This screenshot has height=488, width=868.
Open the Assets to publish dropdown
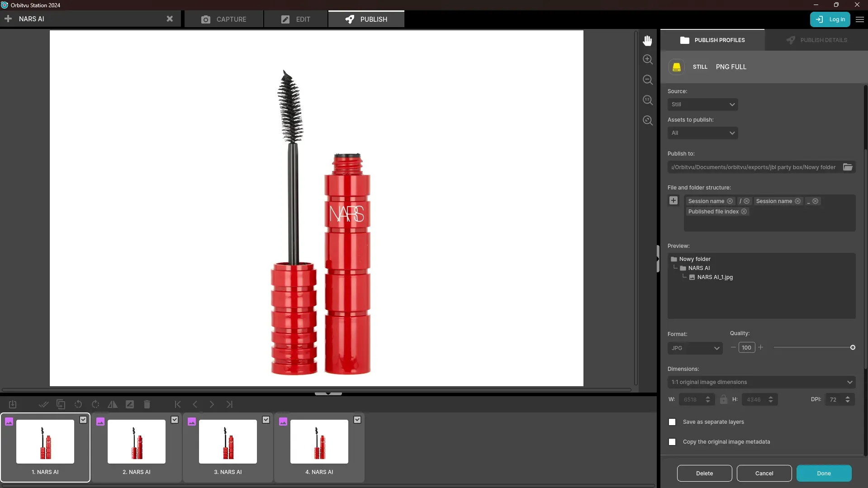702,133
